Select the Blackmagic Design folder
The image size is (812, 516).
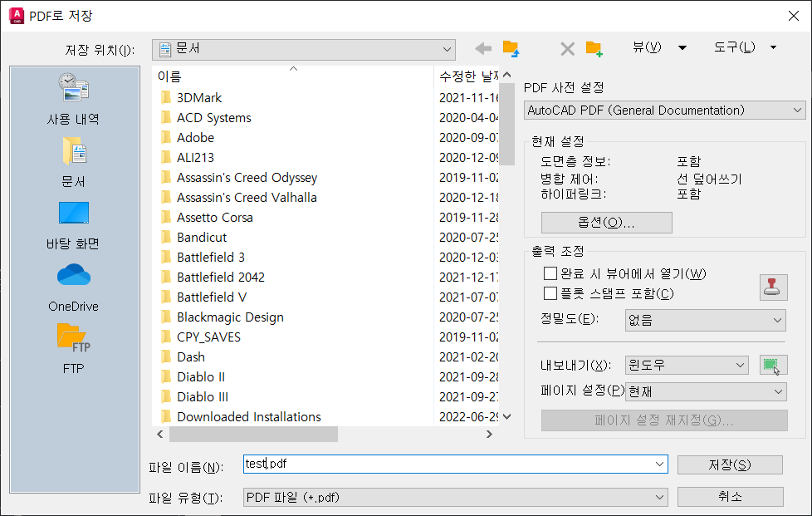tap(223, 317)
